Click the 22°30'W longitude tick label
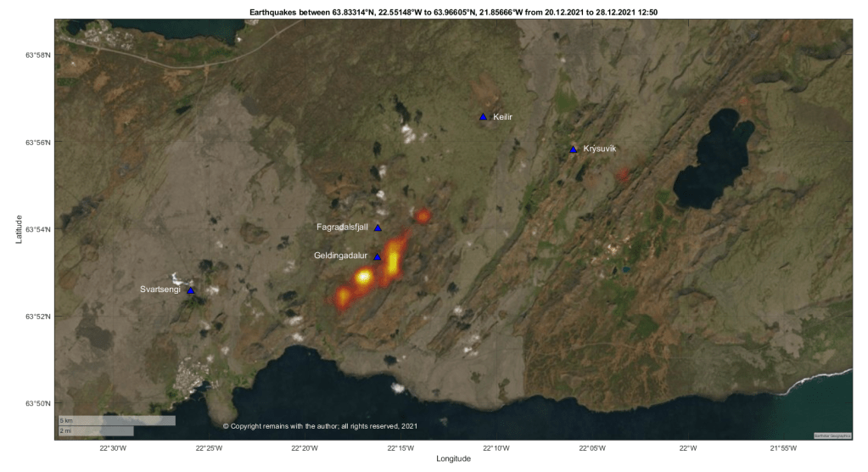Viewport: 868px width, 472px height. point(113,447)
